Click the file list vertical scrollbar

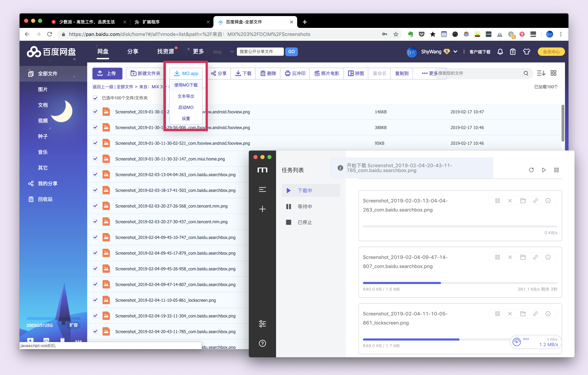click(x=563, y=123)
